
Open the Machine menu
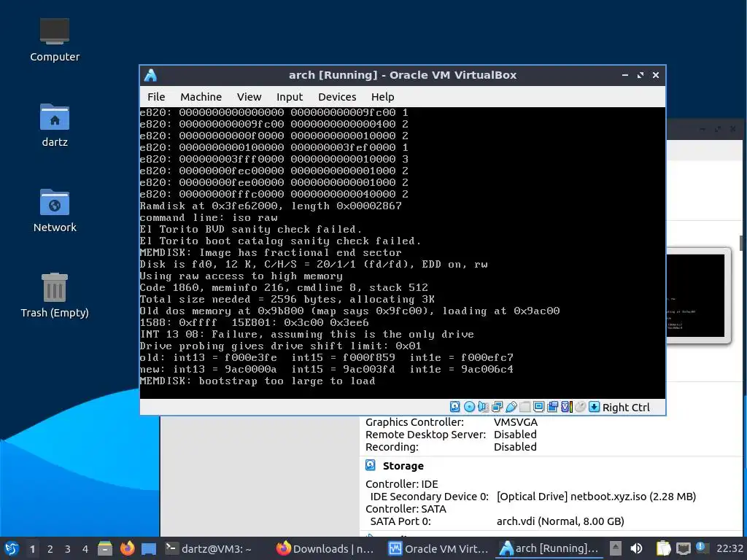[x=201, y=97]
